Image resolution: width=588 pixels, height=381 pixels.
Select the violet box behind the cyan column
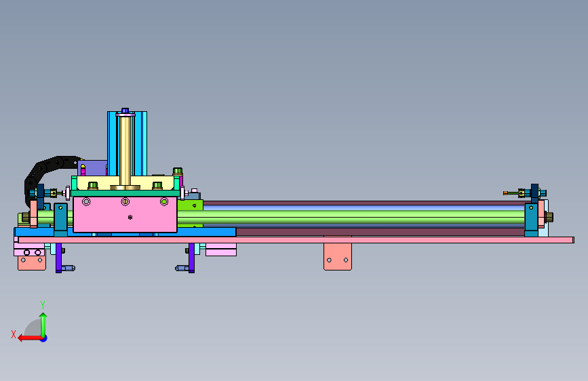[93, 167]
